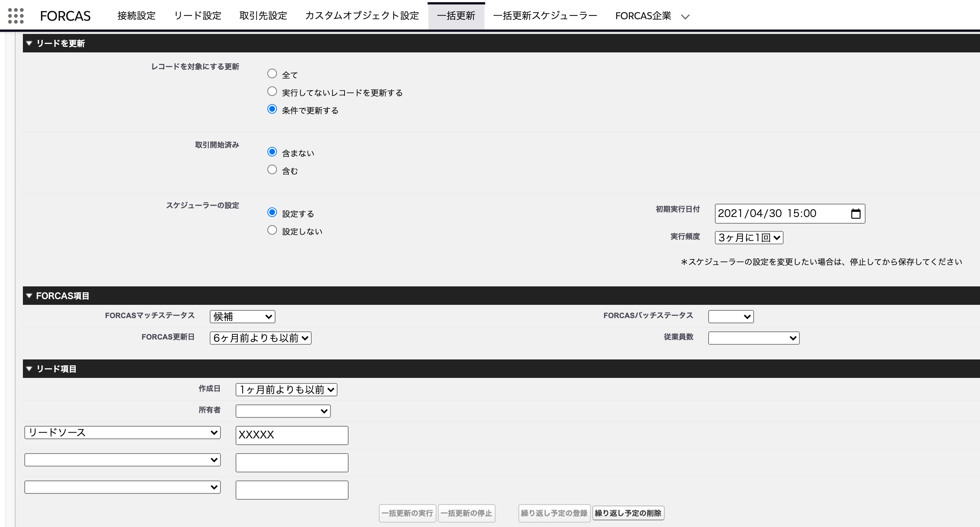Click the 繰り返し予定の削除 button
Screen dimensions: 980x527
[628, 513]
